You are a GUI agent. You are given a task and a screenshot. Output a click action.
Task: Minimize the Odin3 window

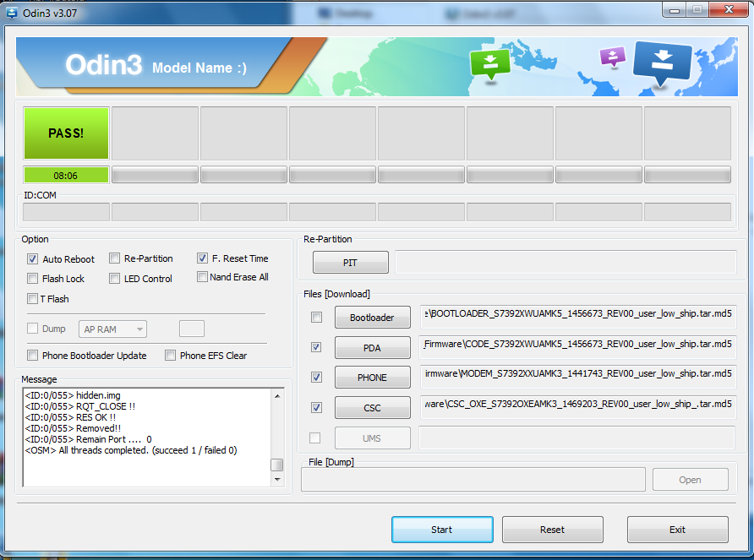675,10
